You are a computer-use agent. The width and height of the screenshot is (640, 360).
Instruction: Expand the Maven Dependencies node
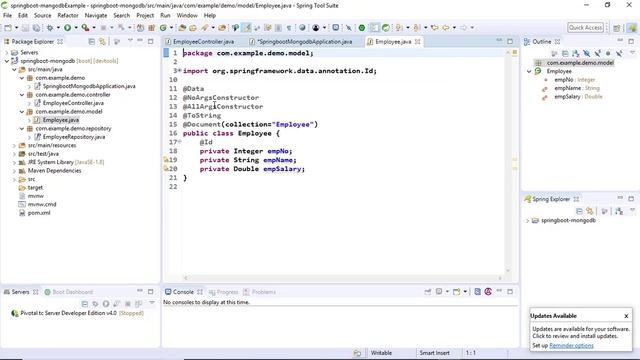(x=14, y=171)
